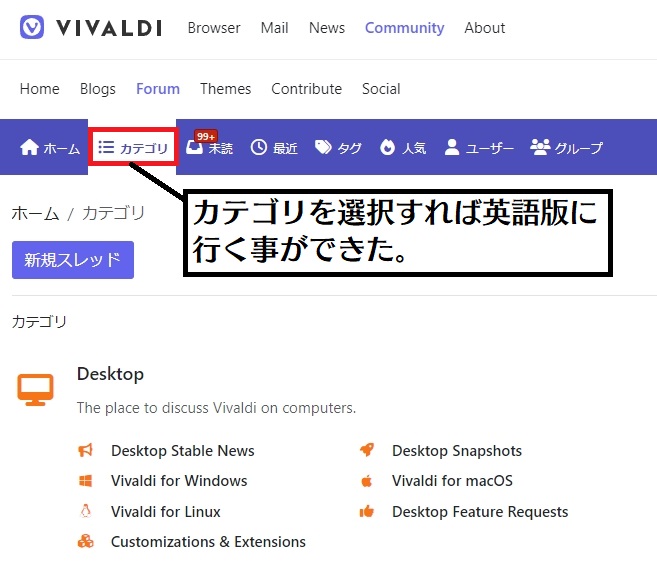Open the Social tab

tap(381, 89)
